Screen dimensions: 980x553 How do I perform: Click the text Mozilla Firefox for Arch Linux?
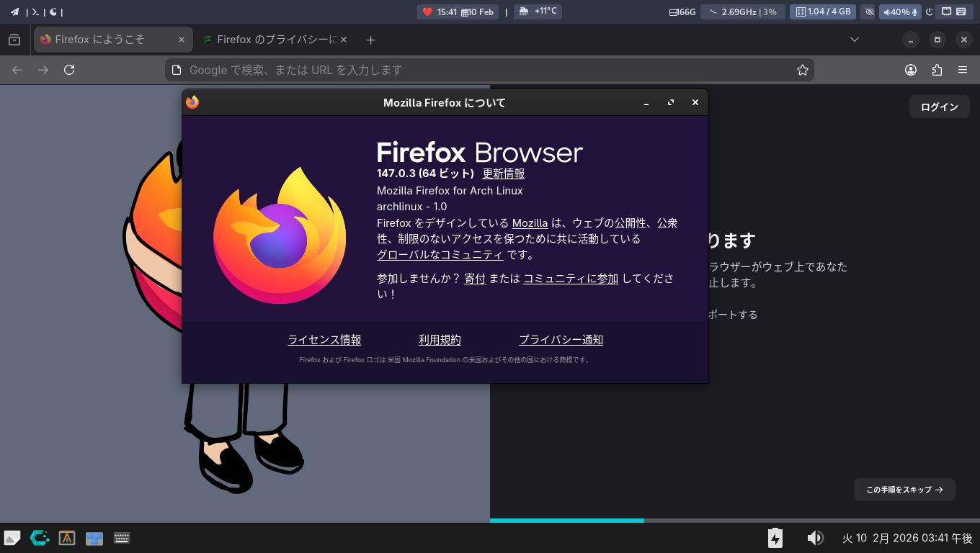[450, 191]
